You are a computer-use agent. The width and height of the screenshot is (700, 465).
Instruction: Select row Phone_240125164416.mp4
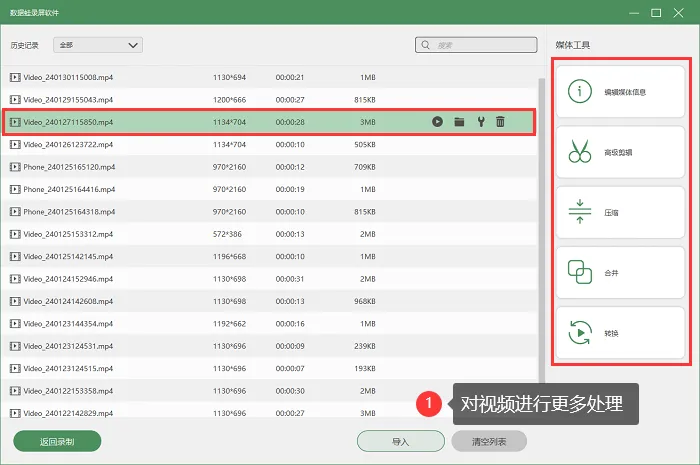coord(269,189)
